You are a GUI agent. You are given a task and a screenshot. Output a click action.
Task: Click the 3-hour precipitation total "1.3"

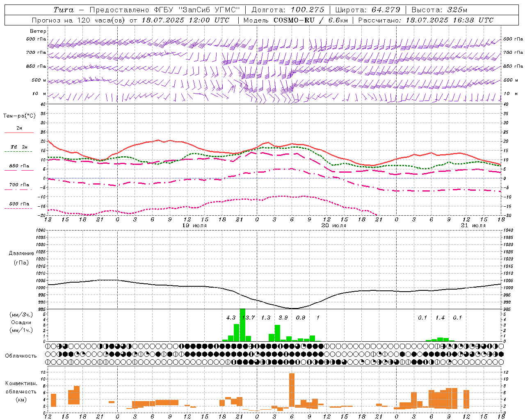click(266, 317)
